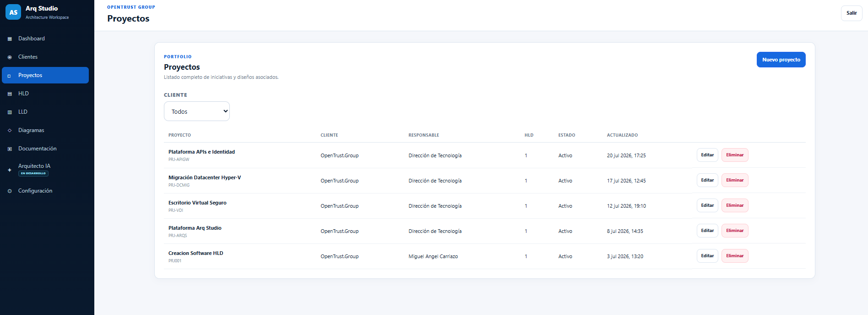868x315 pixels.
Task: Click the Nuevo proyecto button
Action: pos(781,60)
